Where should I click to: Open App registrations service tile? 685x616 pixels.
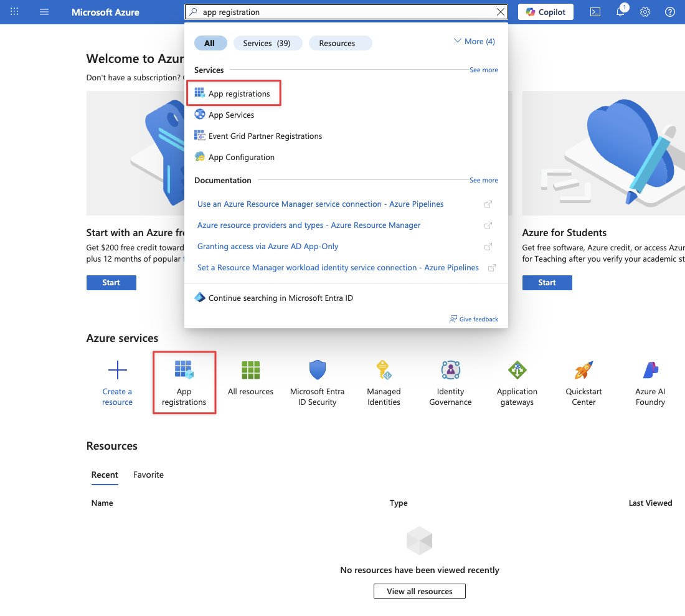[x=184, y=382]
